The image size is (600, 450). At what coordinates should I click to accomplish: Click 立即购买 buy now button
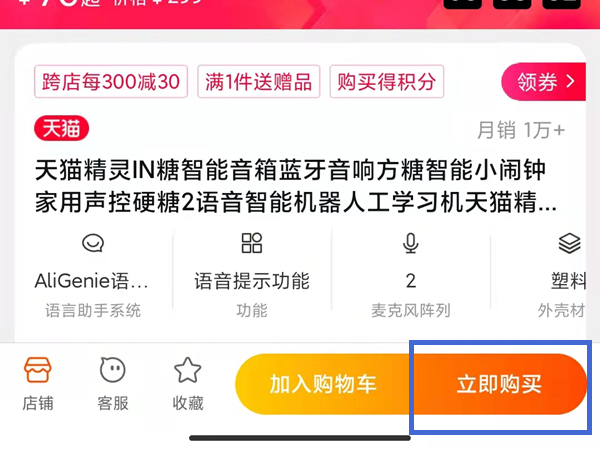pos(499,384)
